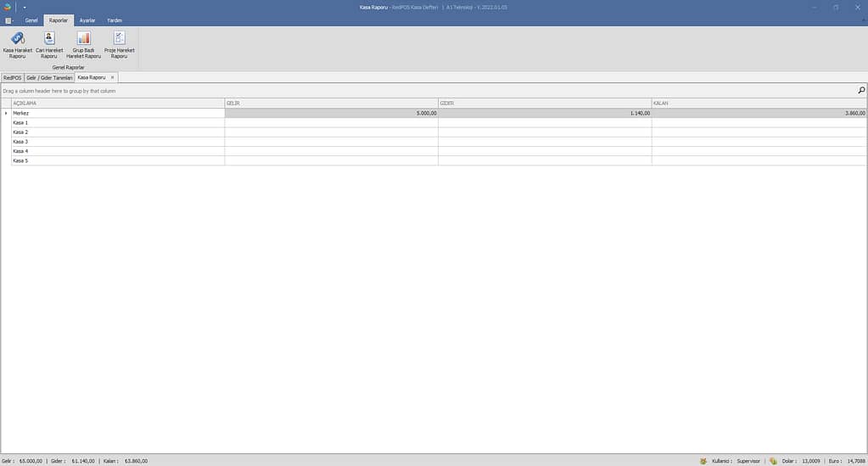Click the RedPOS application logo icon
Screen dimensions: 868x466
click(7, 7)
